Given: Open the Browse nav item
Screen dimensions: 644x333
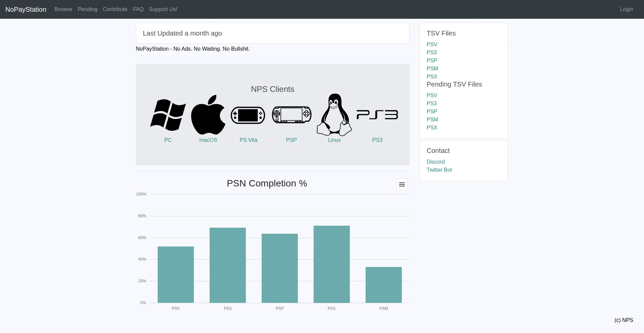Looking at the screenshot, I should (63, 9).
